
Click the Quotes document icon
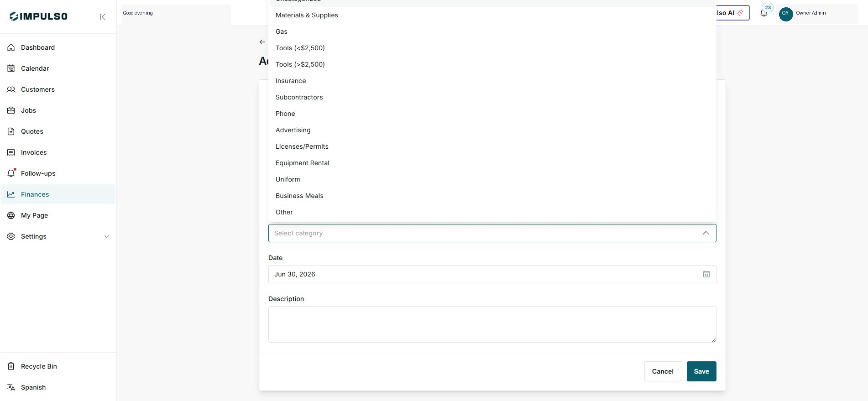[x=11, y=131]
